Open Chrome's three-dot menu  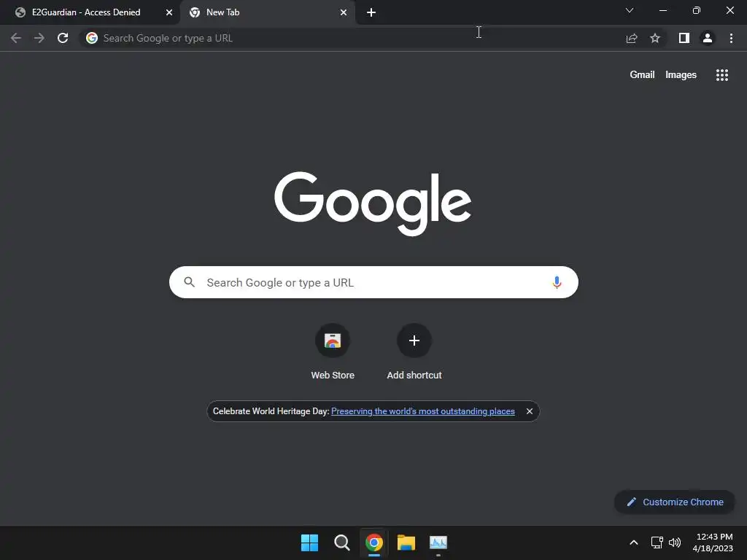click(x=731, y=38)
